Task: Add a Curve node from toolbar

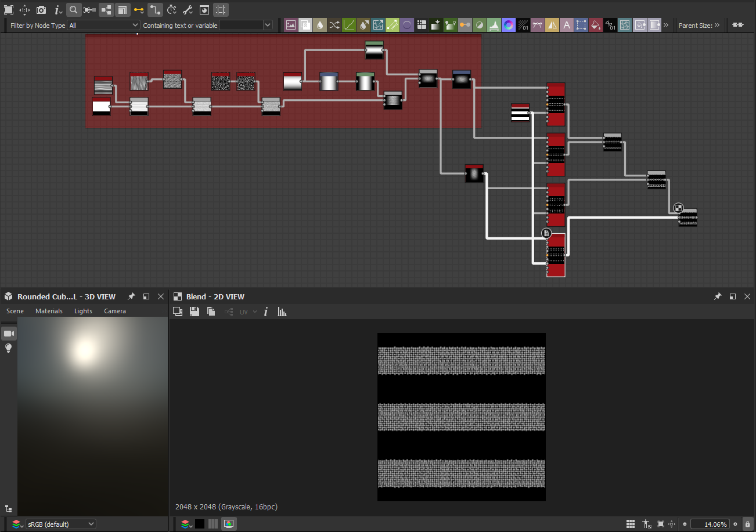Action: click(x=349, y=25)
